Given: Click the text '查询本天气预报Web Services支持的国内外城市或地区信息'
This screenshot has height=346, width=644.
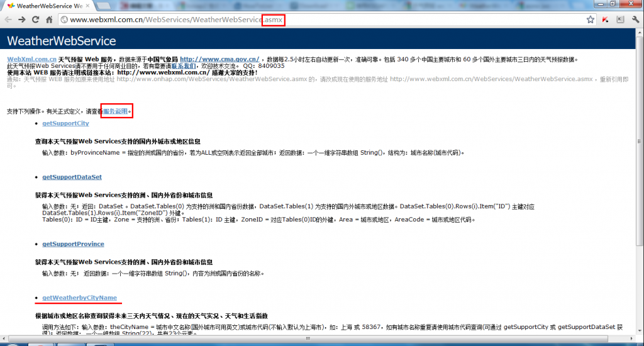Looking at the screenshot, I should coord(118,142).
